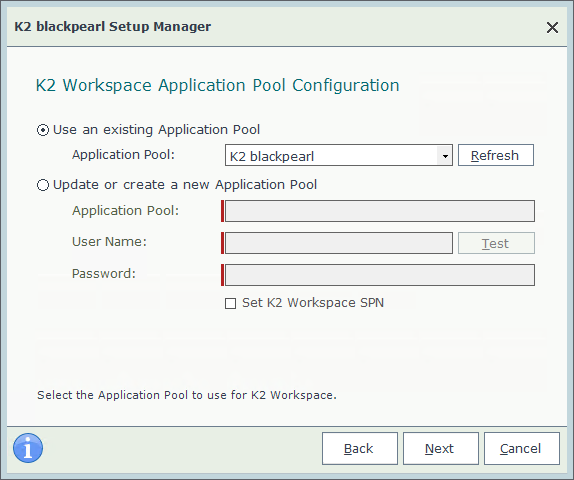Select Use an existing Application Pool

point(43,130)
